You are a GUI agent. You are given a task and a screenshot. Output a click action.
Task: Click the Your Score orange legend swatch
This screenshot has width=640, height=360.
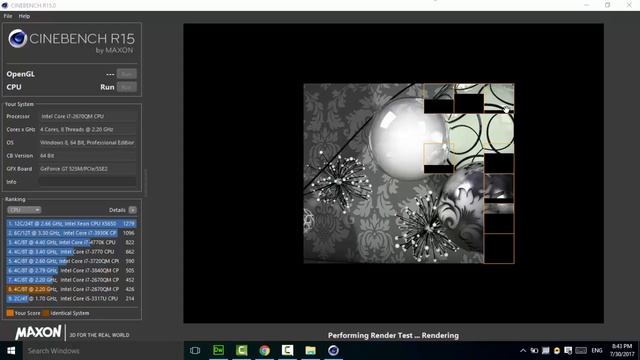pyautogui.click(x=10, y=313)
